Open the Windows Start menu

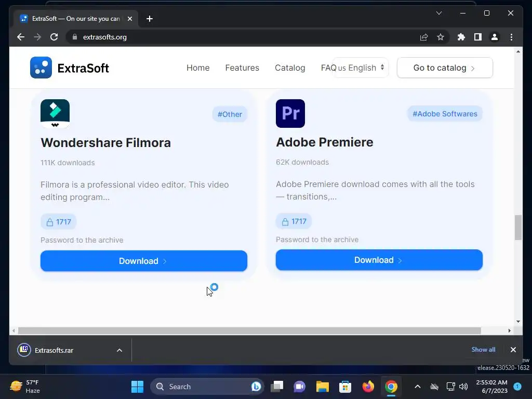click(137, 387)
